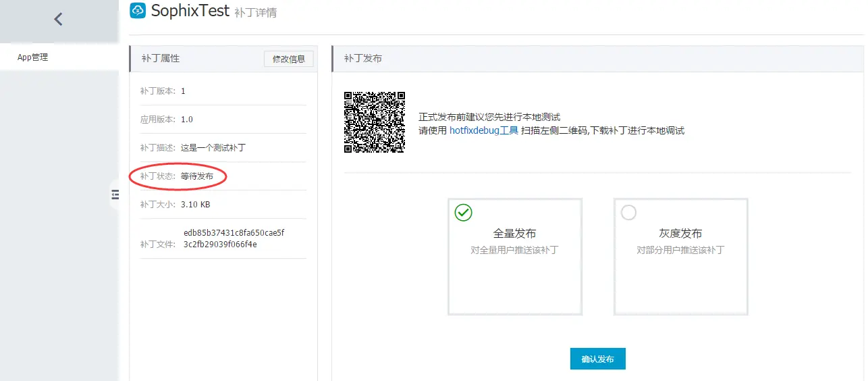Click the 应用版本 value 1.0
Screen dimensions: 868x381
[187, 120]
